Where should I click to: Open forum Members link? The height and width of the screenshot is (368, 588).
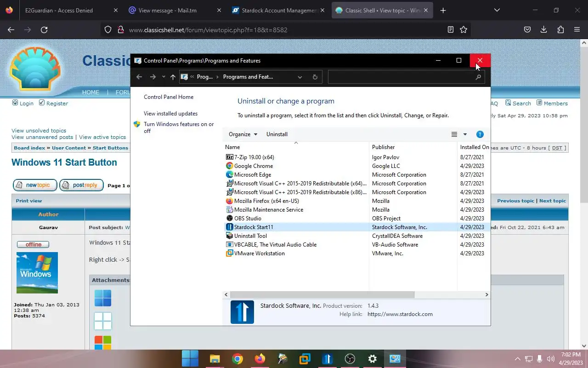pyautogui.click(x=555, y=103)
